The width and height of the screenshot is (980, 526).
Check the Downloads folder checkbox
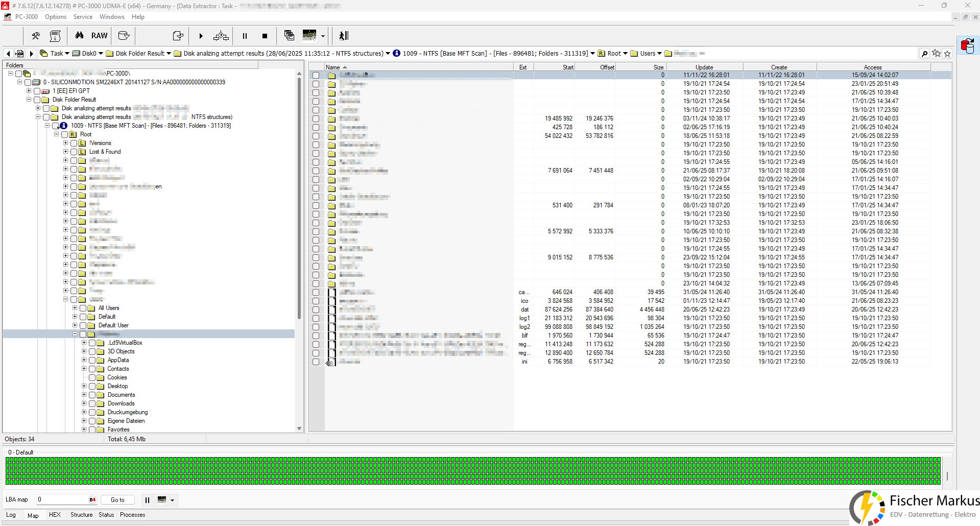point(92,403)
